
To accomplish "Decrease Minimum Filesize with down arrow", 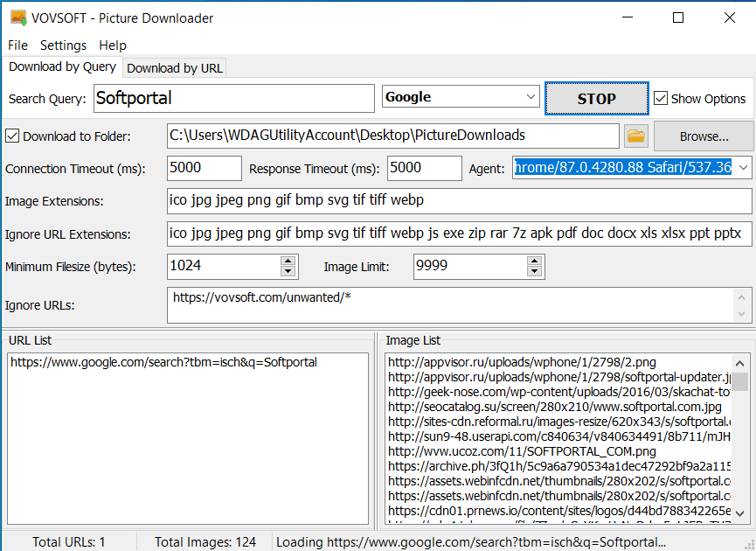I will (x=288, y=272).
